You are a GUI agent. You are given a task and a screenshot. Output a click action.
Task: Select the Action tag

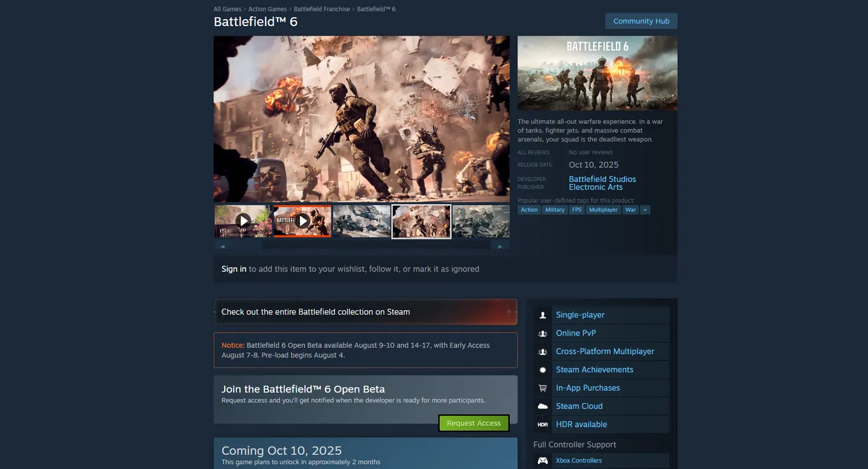tap(529, 210)
